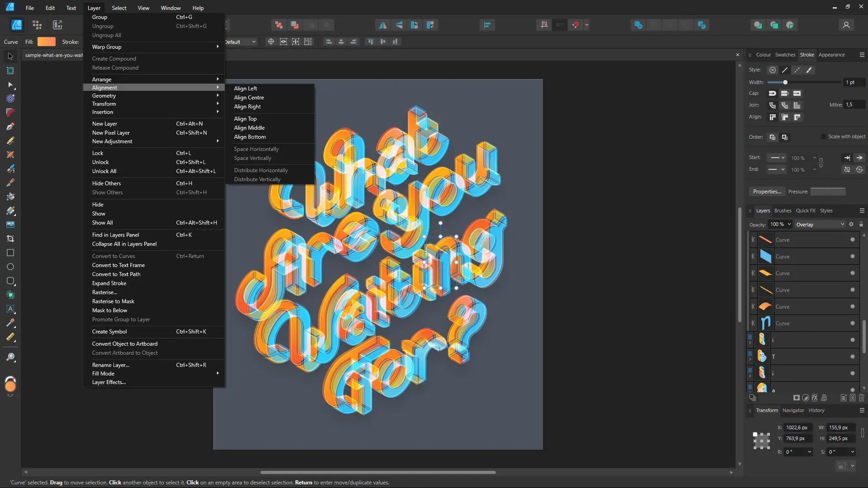The image size is (868, 488).
Task: Switch to the Swatches tab
Action: (785, 55)
